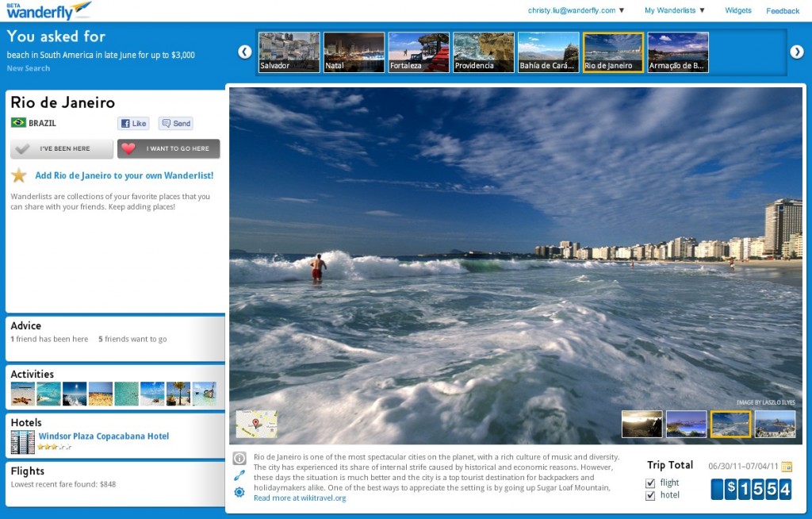Click the next destinations arrow
Screen dimensions: 812x519
(x=796, y=52)
